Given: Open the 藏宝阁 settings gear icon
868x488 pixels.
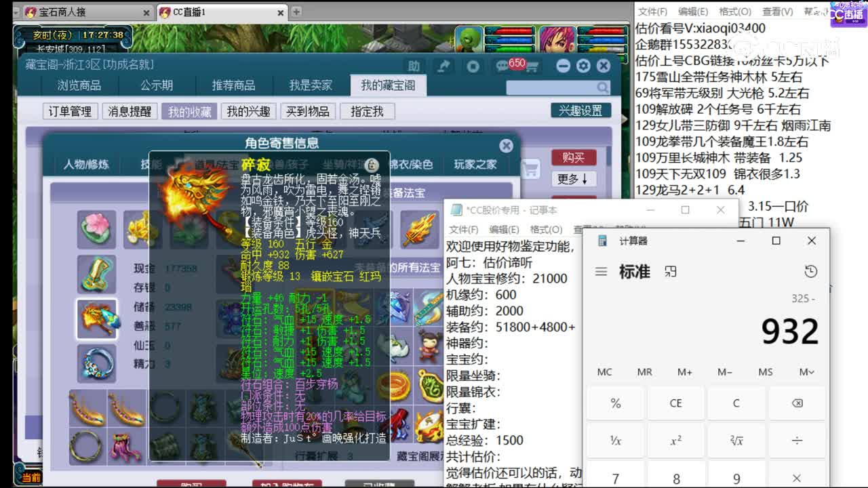Looking at the screenshot, I should (583, 66).
